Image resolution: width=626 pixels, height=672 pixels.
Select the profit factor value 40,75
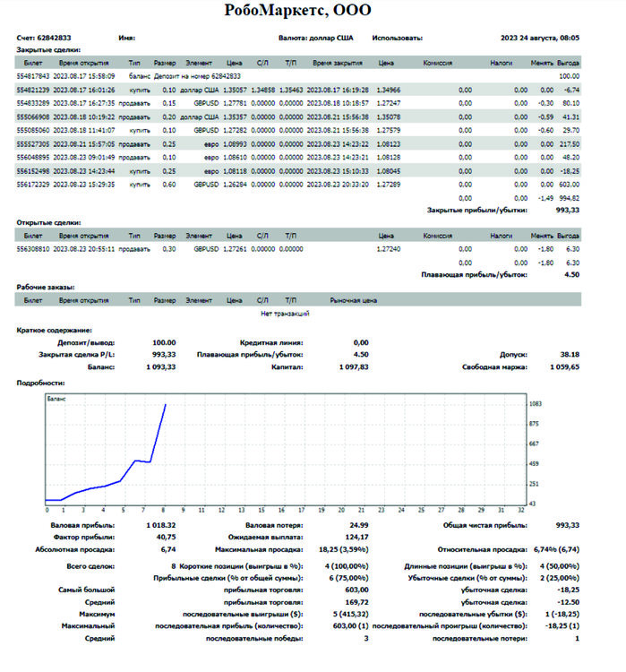[167, 537]
